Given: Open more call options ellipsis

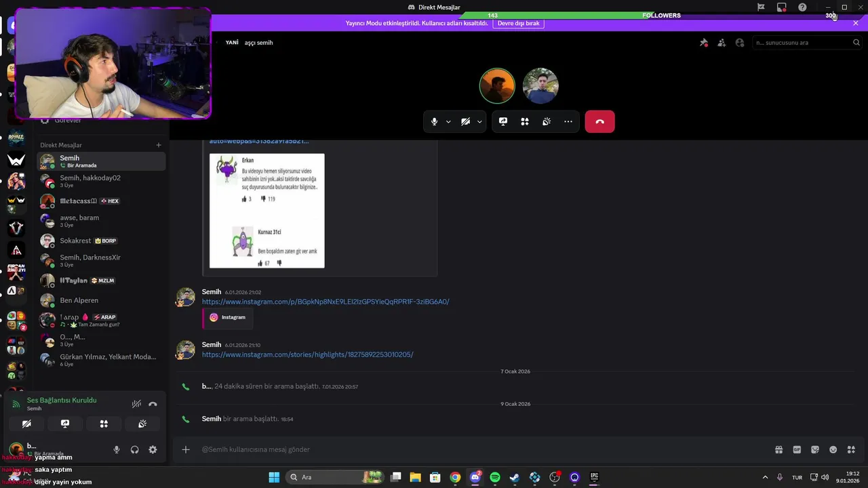Looking at the screenshot, I should tap(568, 122).
